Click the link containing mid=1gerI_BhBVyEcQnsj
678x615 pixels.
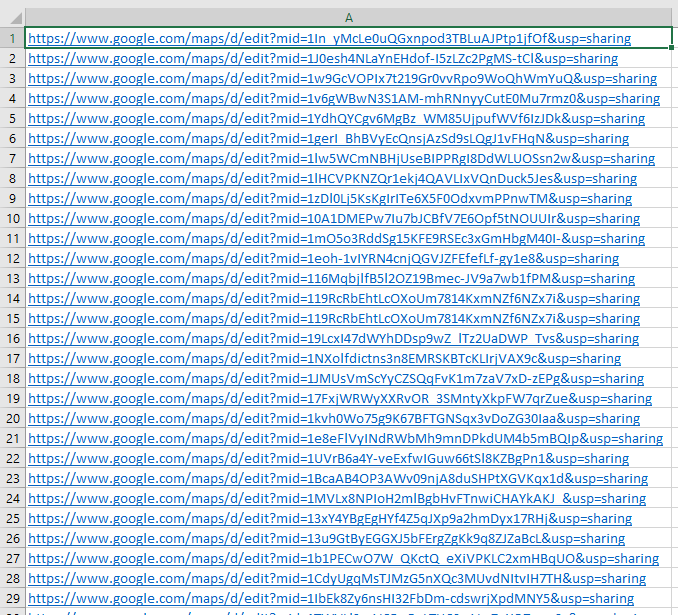328,138
